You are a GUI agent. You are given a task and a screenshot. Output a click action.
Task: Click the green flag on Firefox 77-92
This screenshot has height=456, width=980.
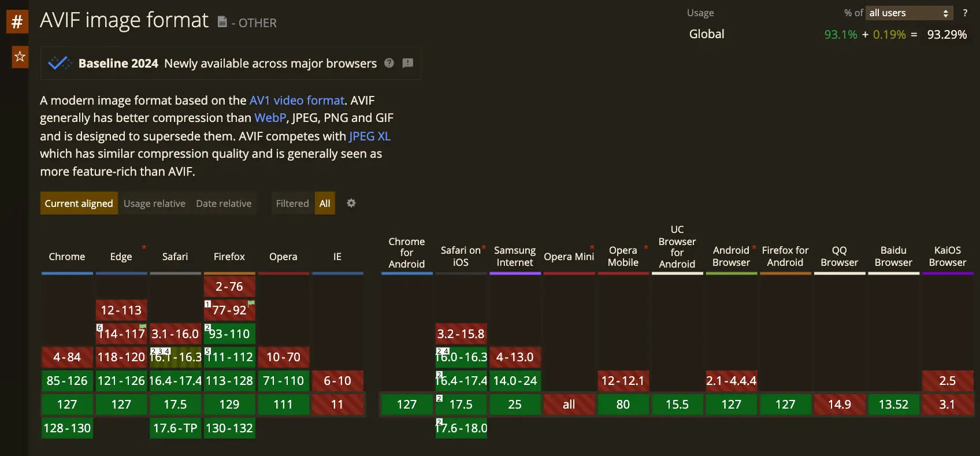pos(251,303)
